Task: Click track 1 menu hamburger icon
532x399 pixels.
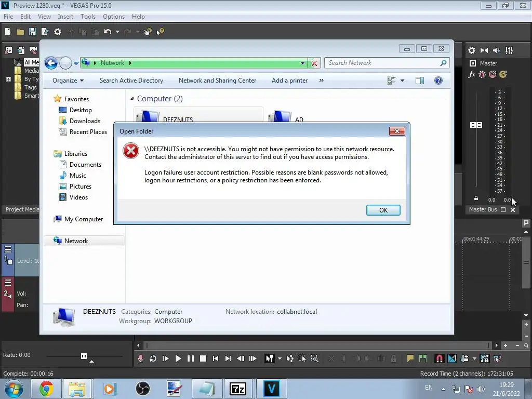Action: click(x=8, y=250)
